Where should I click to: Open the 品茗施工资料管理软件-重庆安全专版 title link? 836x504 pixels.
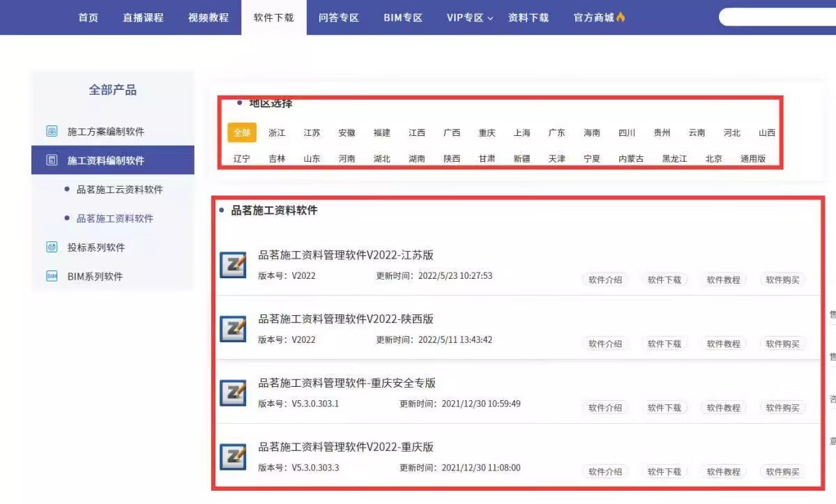[x=347, y=383]
